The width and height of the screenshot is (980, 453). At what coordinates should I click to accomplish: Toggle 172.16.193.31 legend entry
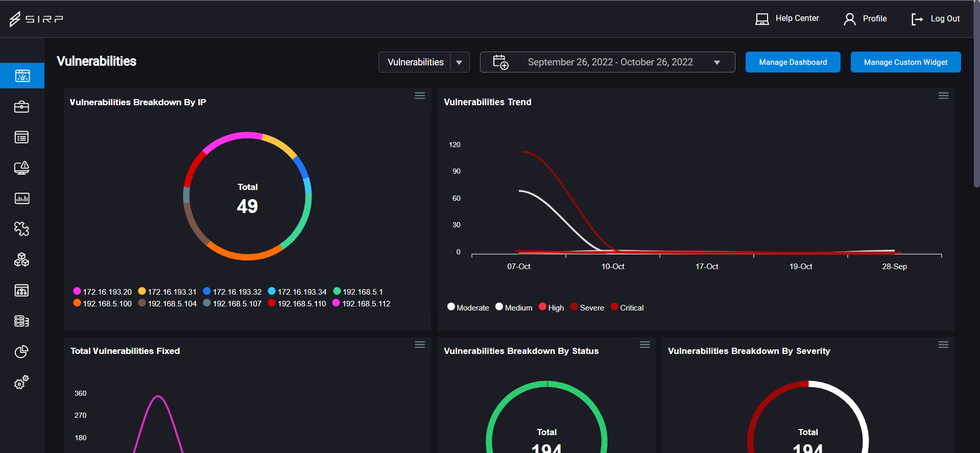(167, 292)
